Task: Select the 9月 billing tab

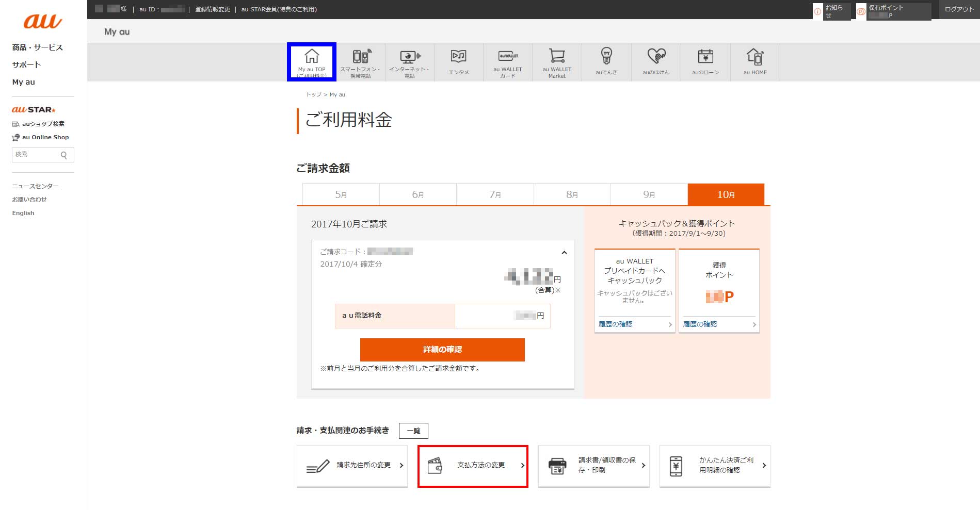Action: click(649, 194)
